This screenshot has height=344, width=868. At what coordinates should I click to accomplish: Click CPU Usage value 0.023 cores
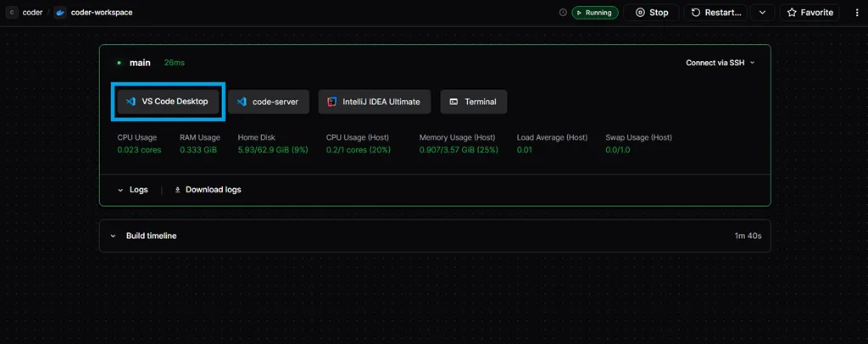(140, 150)
